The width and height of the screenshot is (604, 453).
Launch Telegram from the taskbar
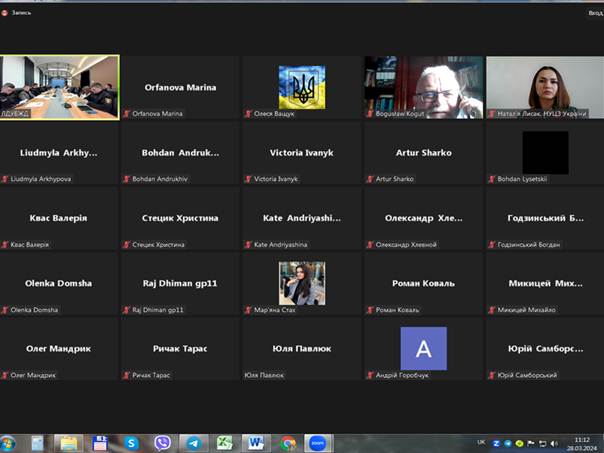pos(193,442)
